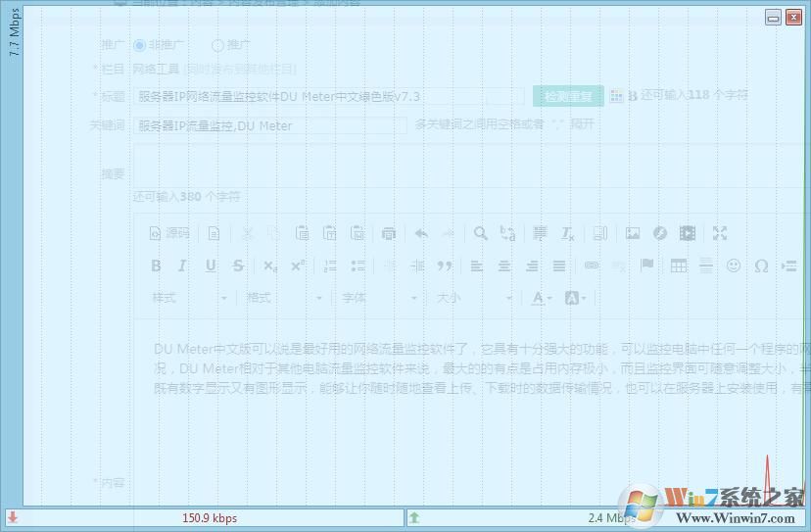The image size is (811, 532).
Task: Click the replace icon in editor toolbar
Action: 508,233
